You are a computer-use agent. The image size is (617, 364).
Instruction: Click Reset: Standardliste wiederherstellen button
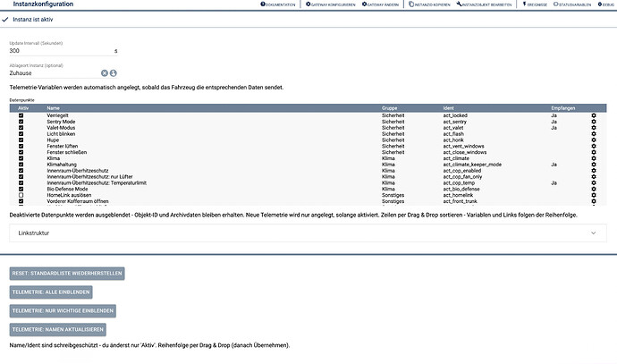(x=67, y=274)
